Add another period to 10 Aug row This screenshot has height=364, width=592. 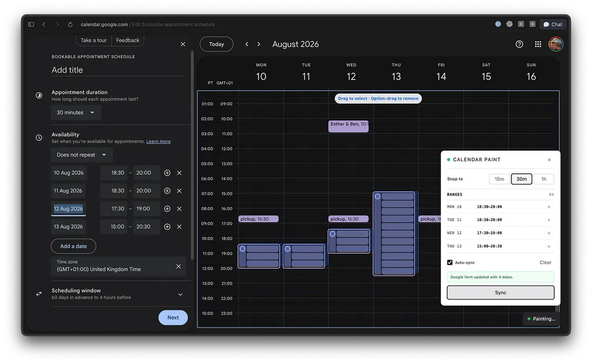click(167, 173)
